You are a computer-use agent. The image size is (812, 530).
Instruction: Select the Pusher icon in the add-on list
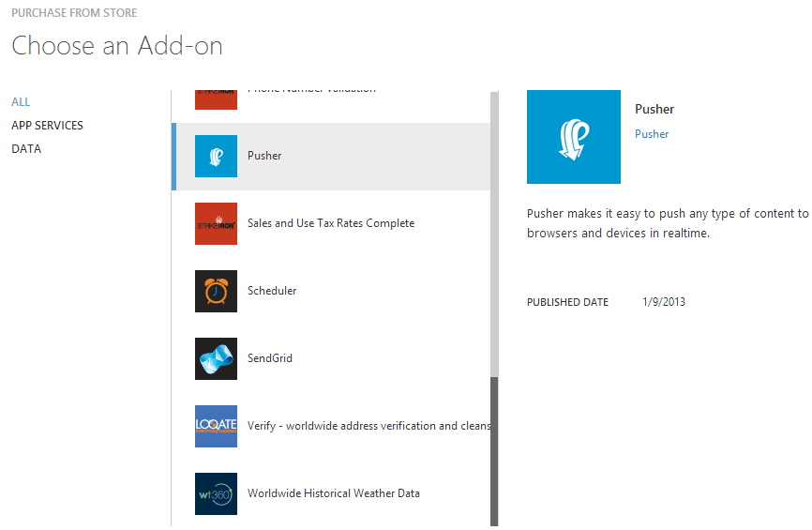(216, 156)
